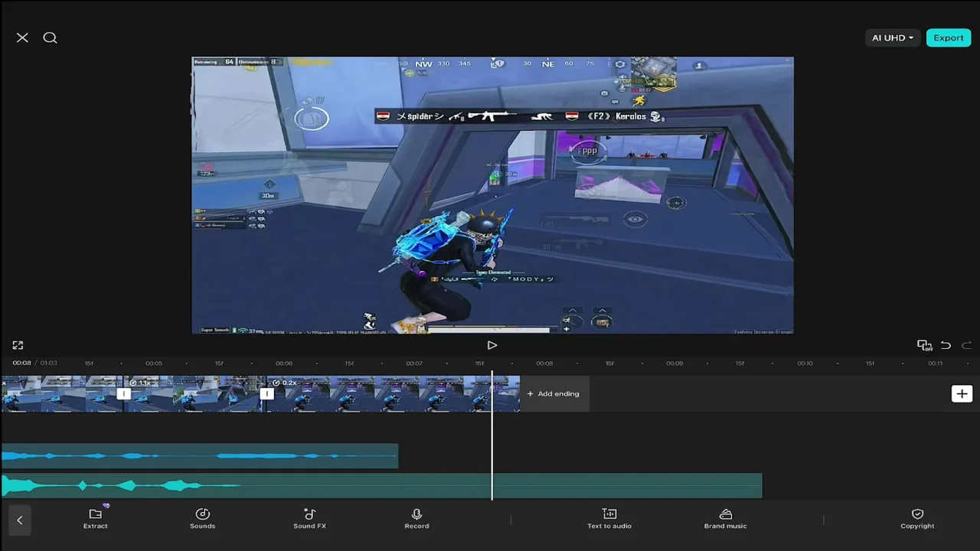The width and height of the screenshot is (980, 551).
Task: Open Brand music
Action: tap(725, 518)
